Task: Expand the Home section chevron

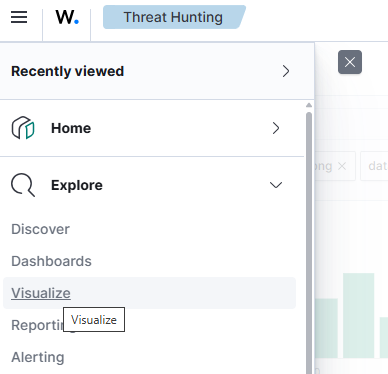Action: (x=276, y=128)
